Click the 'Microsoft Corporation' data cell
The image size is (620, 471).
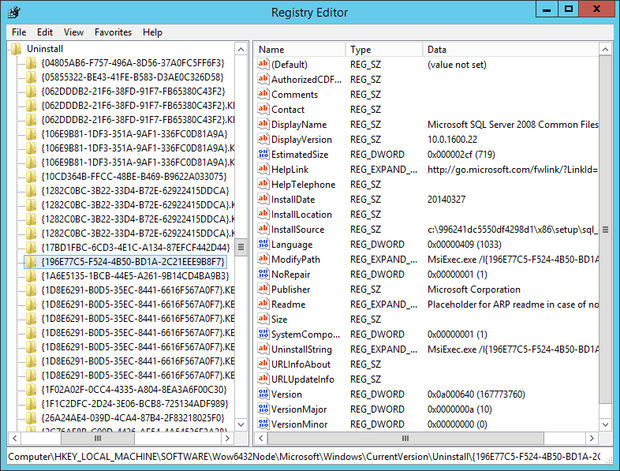tap(474, 289)
